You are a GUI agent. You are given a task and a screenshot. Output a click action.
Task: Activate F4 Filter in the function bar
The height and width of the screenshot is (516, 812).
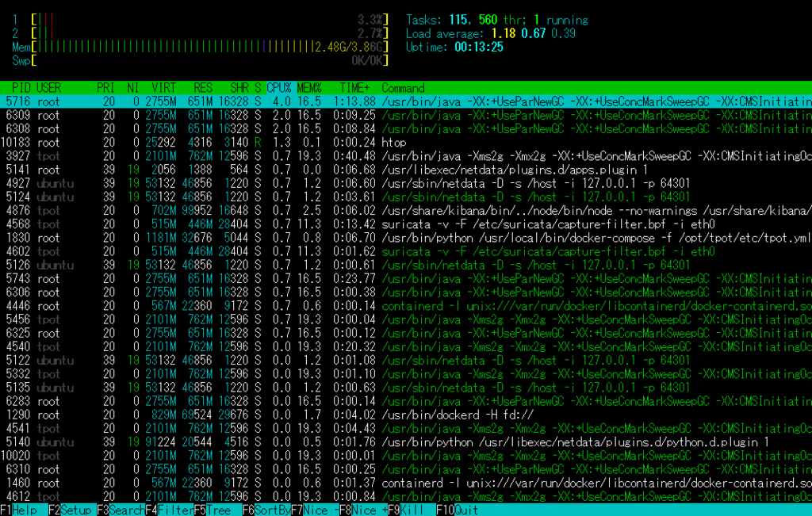(170, 510)
